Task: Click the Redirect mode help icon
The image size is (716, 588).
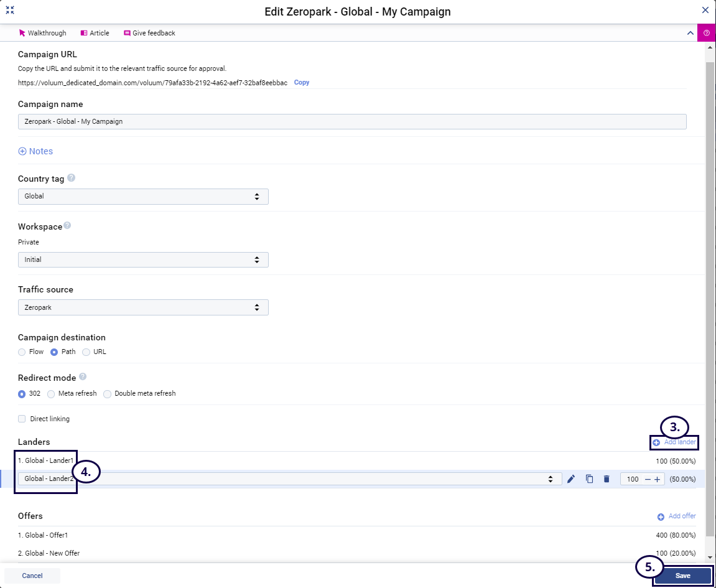Action: 83,377
